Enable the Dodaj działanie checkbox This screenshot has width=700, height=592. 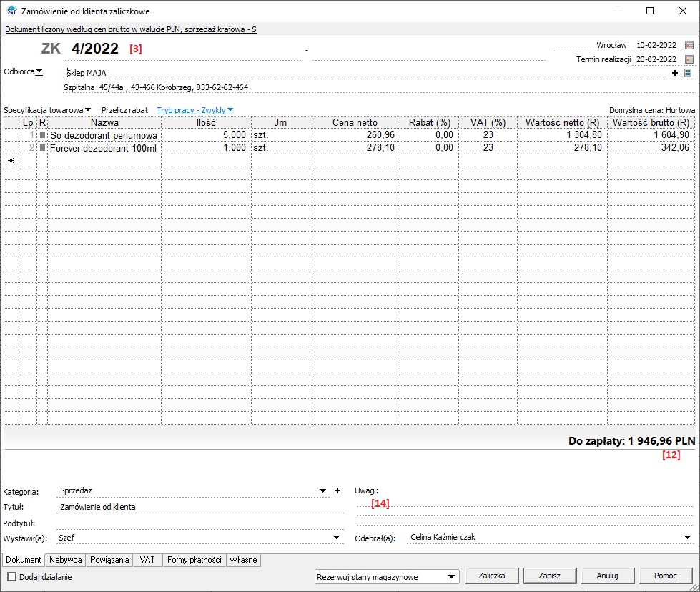click(11, 576)
